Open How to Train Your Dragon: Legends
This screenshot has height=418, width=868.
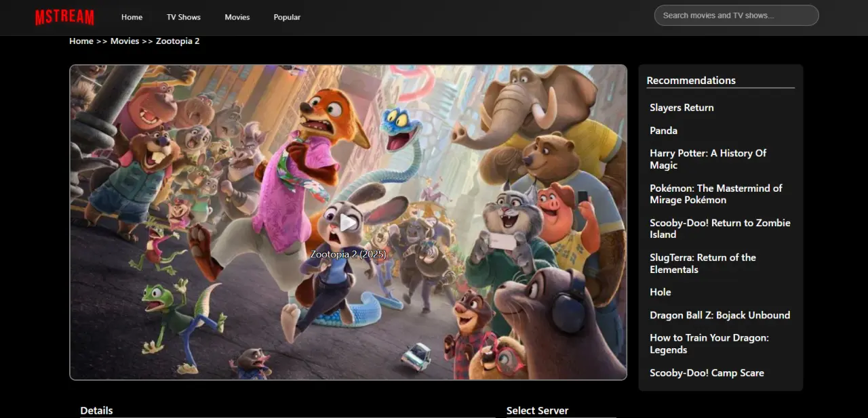(x=709, y=343)
